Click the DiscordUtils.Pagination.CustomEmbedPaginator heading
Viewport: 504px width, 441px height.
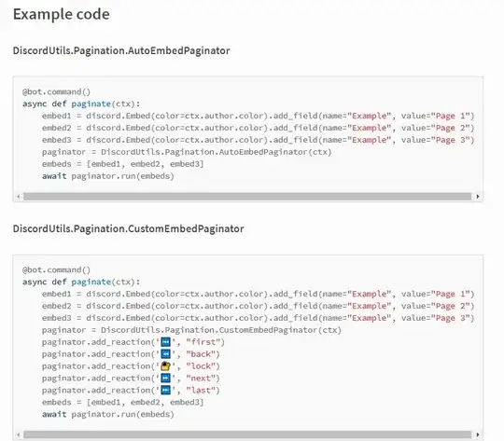[x=128, y=228]
